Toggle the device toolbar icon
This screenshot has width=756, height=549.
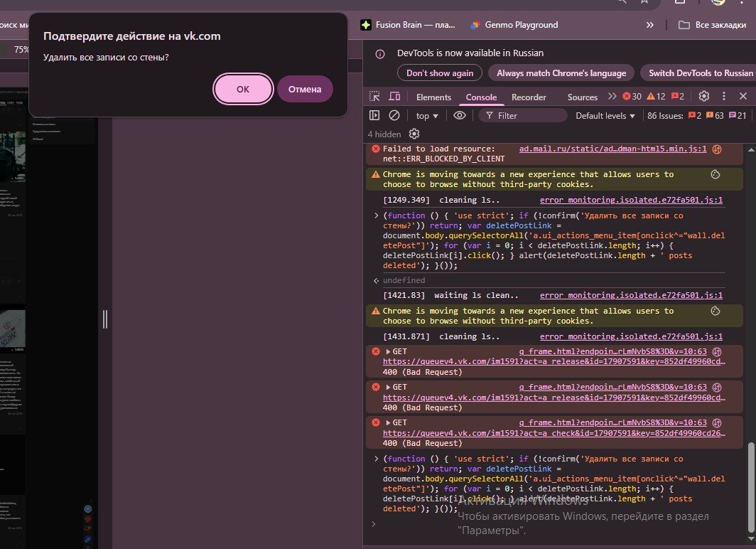[394, 97]
